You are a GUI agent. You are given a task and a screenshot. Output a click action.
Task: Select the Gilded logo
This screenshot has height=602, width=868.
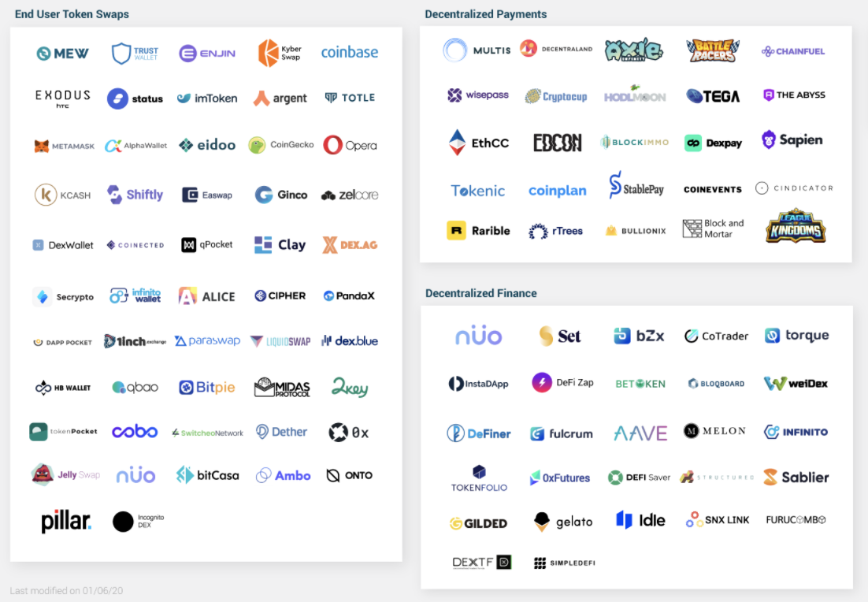point(478,522)
